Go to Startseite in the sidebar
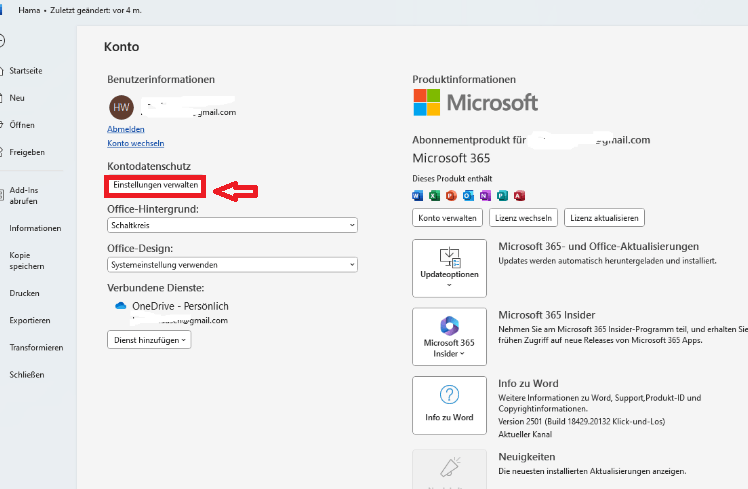 (x=26, y=71)
